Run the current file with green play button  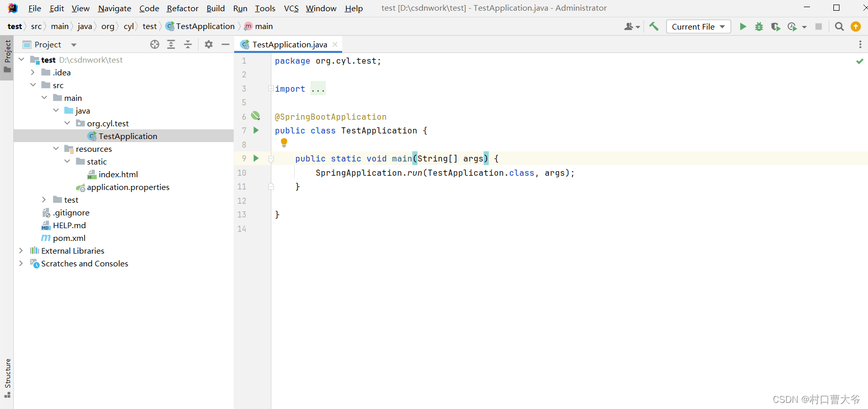coord(743,26)
